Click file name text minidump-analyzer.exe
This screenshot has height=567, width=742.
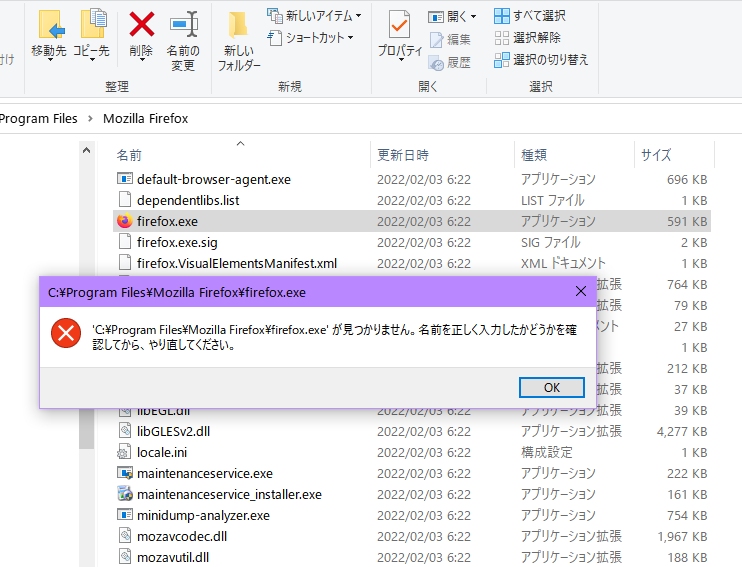click(x=203, y=515)
